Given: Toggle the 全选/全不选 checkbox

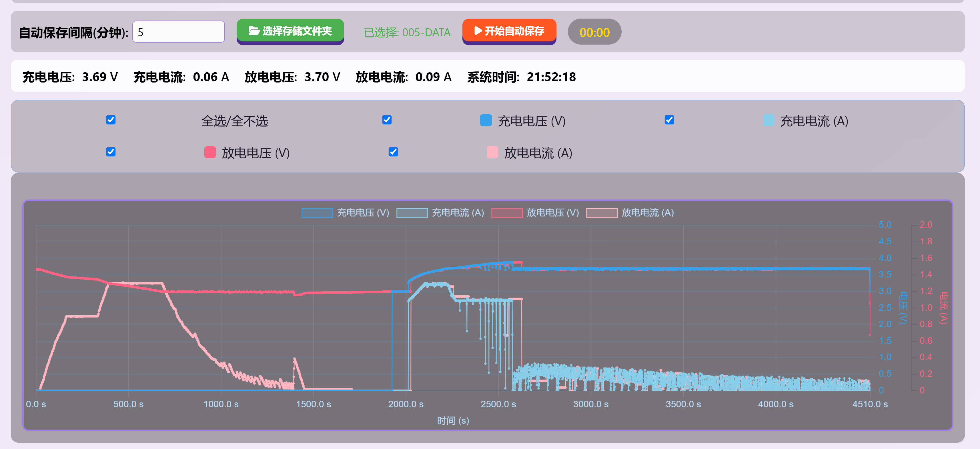Looking at the screenshot, I should pyautogui.click(x=111, y=120).
